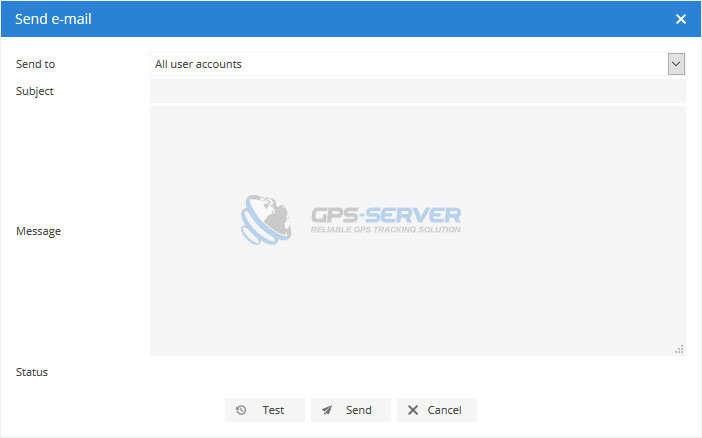Grab the Message box resize handle
Screen dimensions: 702x438
(x=679, y=349)
